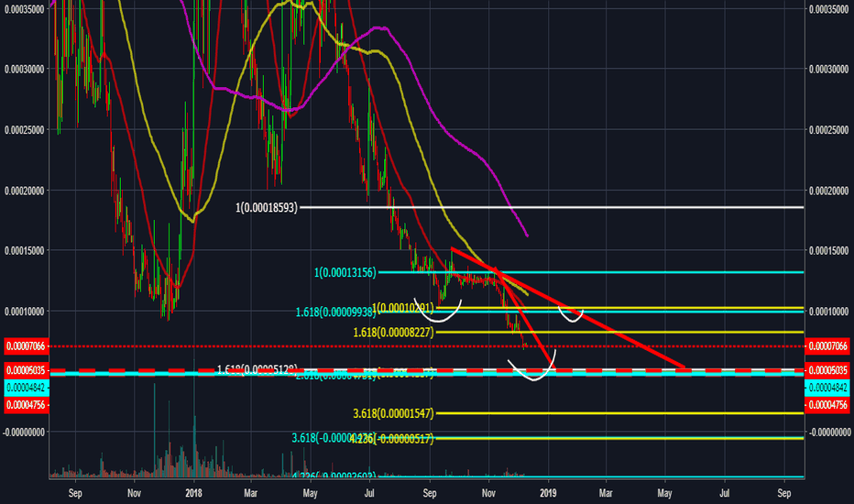Select the white horizontal line at 0.00018593
This screenshot has height=504, width=854.
click(552, 208)
